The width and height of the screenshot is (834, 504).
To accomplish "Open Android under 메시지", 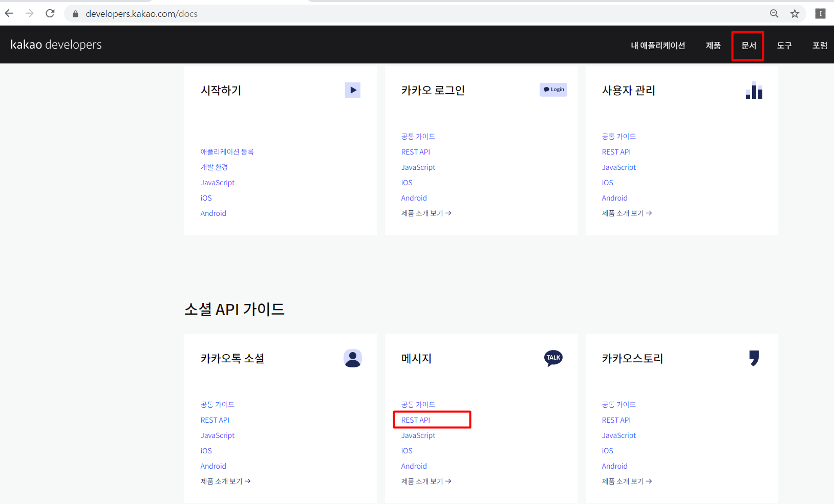I will 414,466.
